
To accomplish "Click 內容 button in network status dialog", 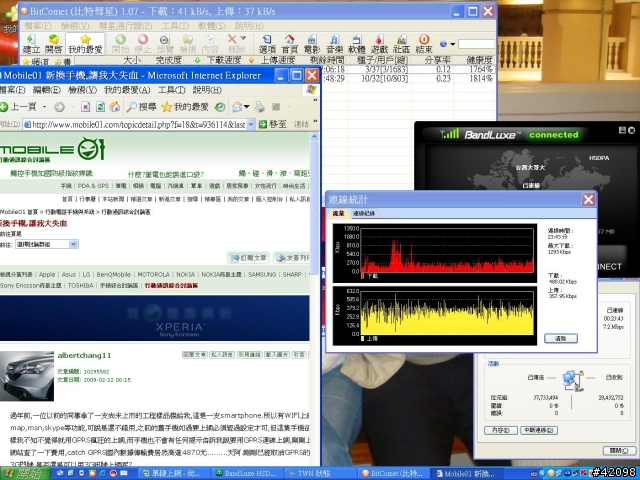I will tap(501, 430).
